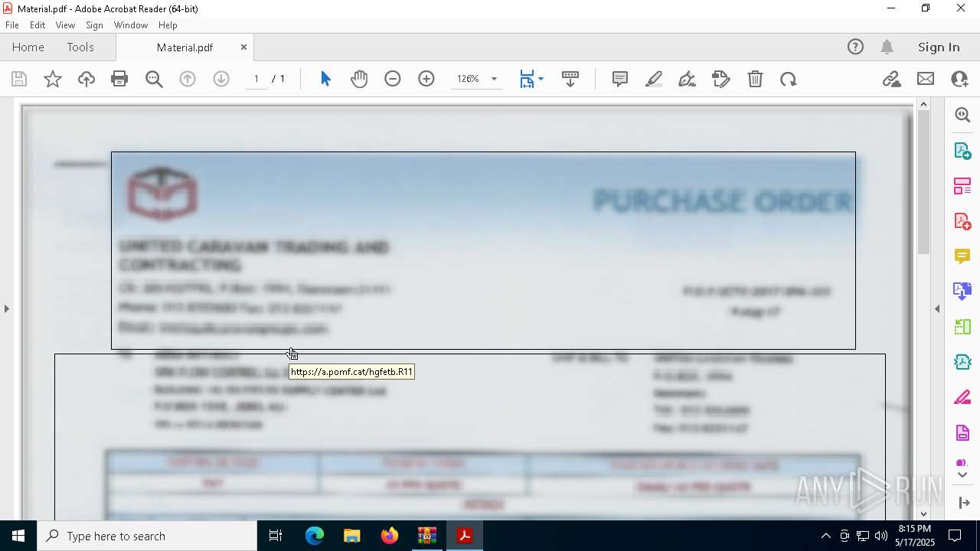Rotate the page with rotate icon
Screen dimensions: 980x551
(789, 79)
